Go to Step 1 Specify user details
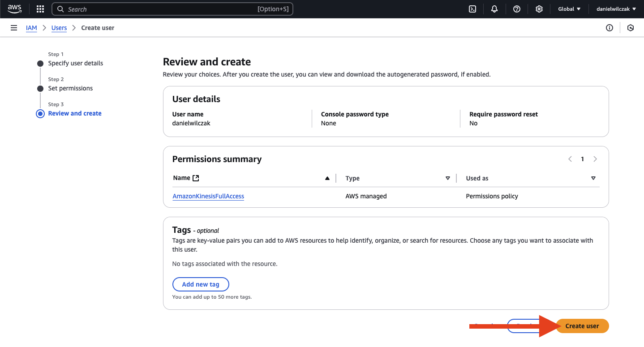 point(76,63)
